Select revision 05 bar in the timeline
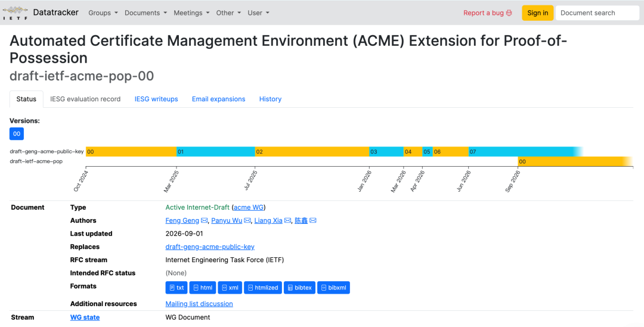Viewport: 644px width, 327px height. (x=427, y=152)
